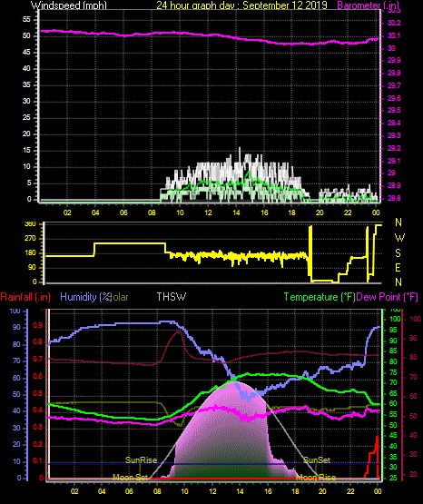423x504 pixels.
Task: Click the W wind direction letter
Action: point(399,238)
